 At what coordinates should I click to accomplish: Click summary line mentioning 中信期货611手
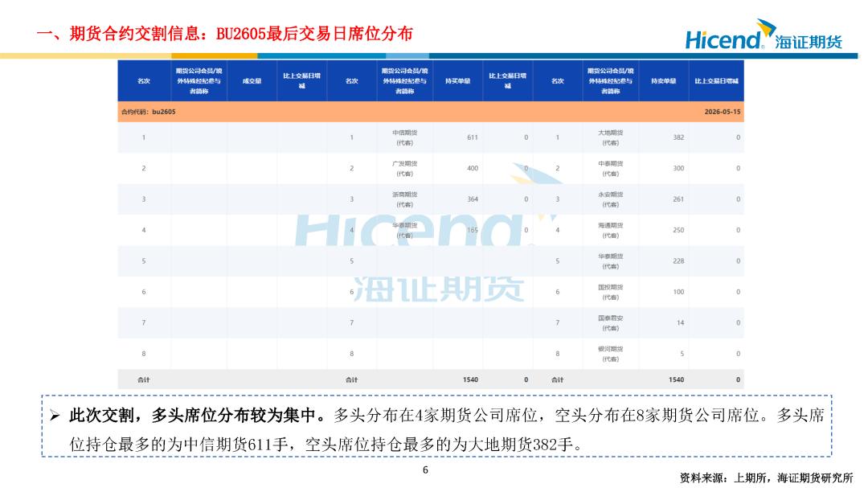point(326,445)
